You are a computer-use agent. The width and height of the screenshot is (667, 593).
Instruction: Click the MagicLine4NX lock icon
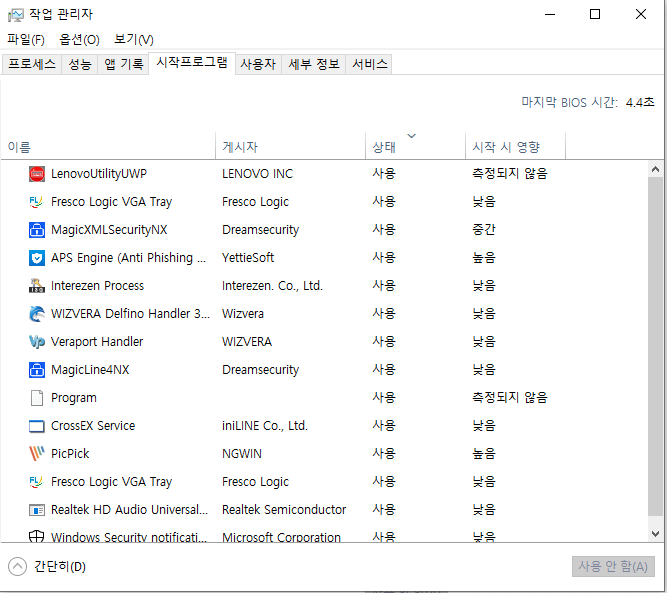(37, 370)
